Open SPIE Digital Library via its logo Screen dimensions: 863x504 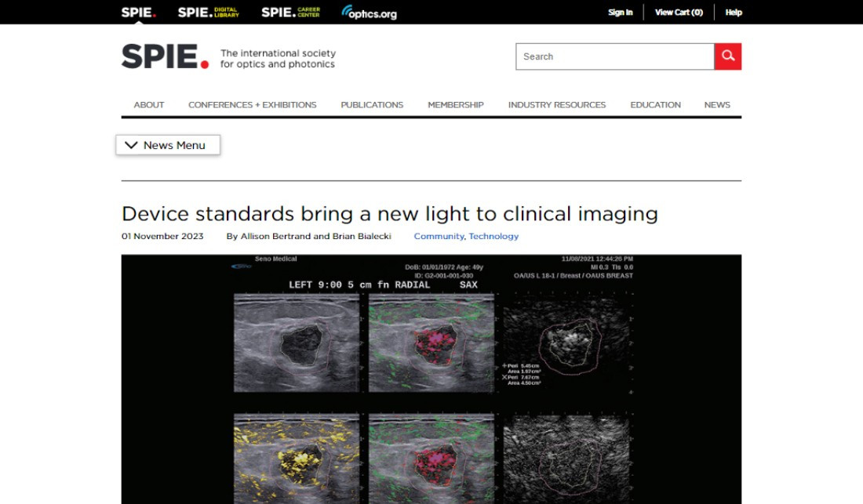click(x=207, y=12)
